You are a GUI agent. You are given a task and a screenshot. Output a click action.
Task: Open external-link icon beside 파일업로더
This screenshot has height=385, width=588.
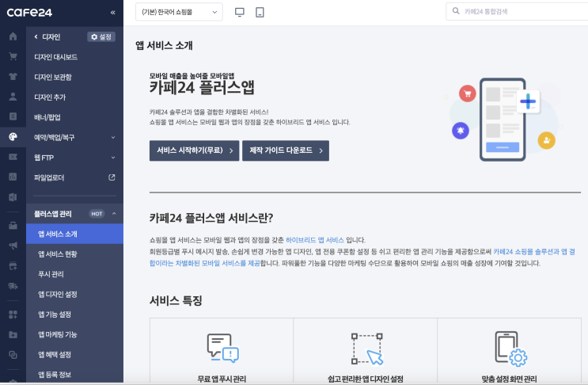pyautogui.click(x=112, y=177)
